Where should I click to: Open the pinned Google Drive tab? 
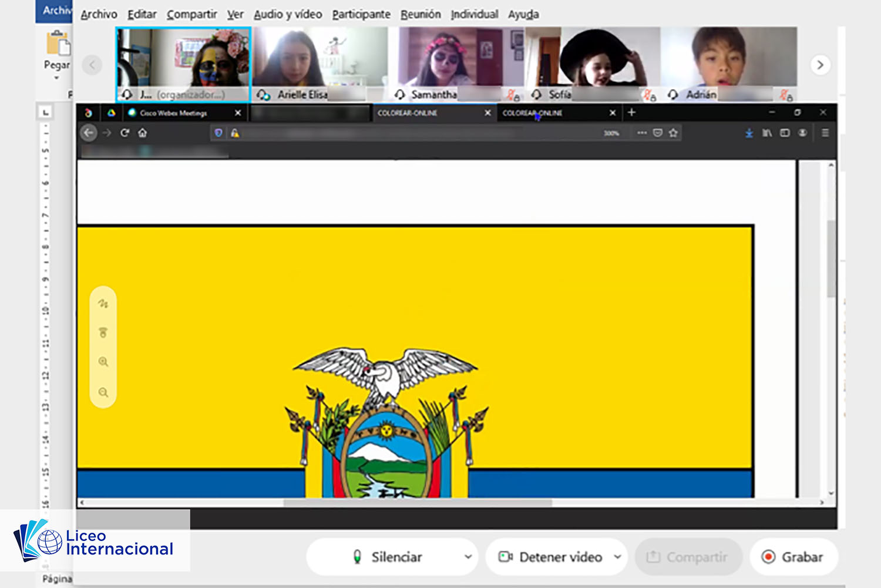111,113
